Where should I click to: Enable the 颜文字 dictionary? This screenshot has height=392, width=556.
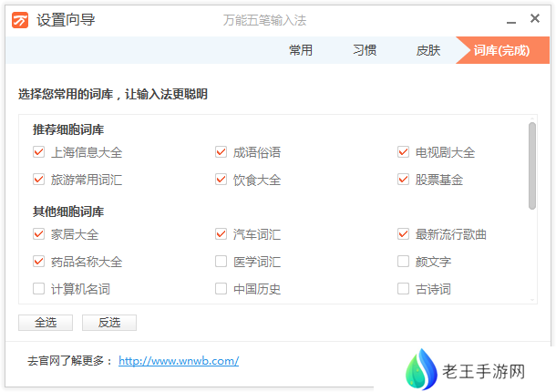click(x=403, y=261)
